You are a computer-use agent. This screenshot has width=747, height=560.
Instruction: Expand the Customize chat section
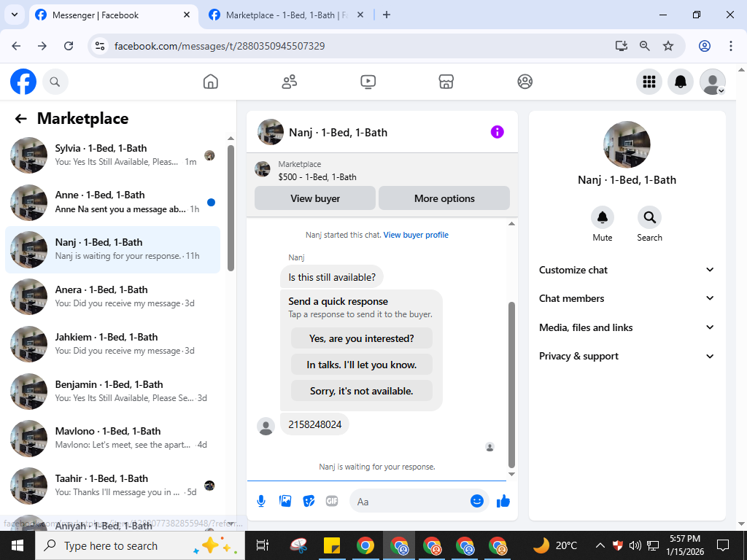tap(627, 270)
